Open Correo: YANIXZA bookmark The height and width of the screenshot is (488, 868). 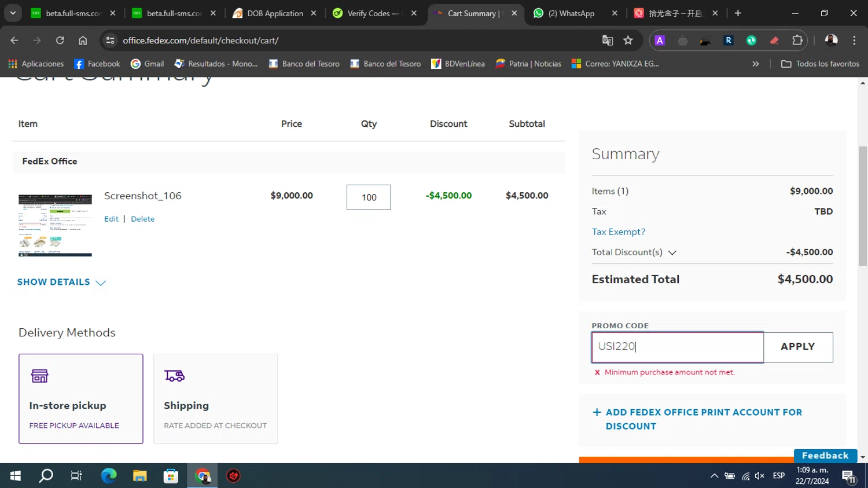[615, 64]
